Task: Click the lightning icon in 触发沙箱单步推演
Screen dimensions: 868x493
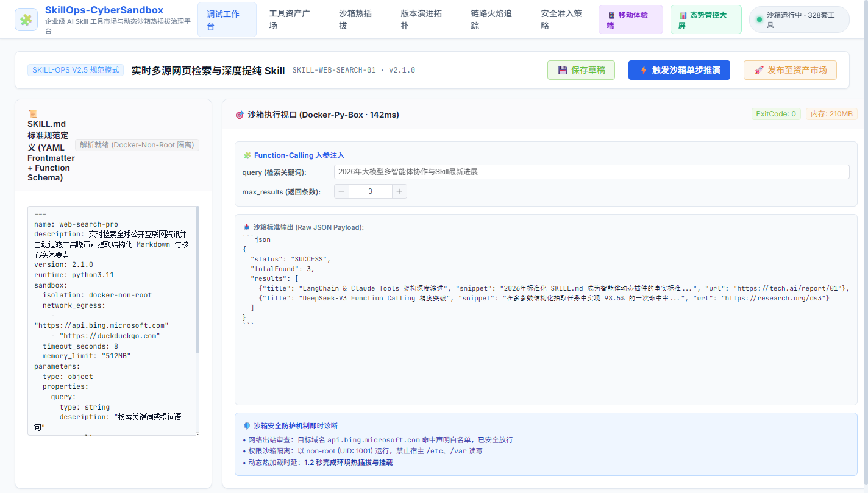Action: (x=644, y=70)
